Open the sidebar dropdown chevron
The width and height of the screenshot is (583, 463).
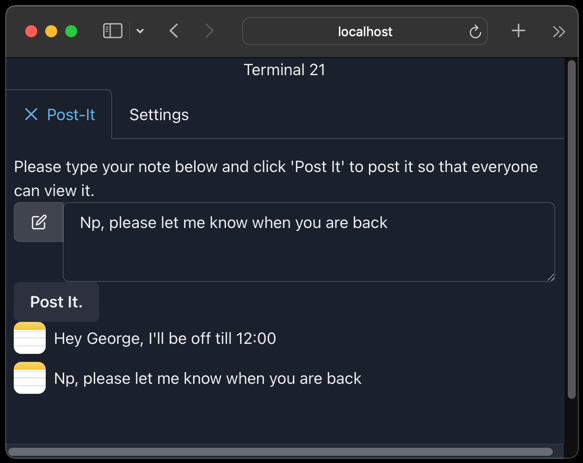(x=140, y=31)
